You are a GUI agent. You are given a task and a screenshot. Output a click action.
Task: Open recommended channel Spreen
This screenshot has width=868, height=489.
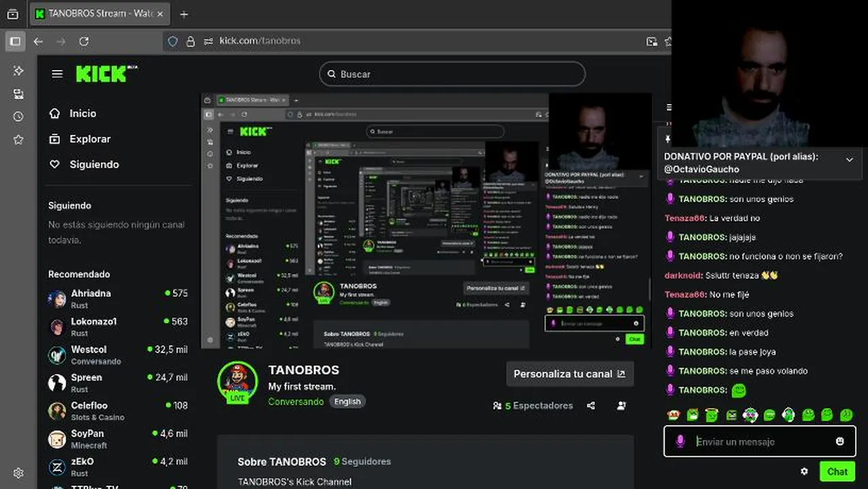[118, 382]
